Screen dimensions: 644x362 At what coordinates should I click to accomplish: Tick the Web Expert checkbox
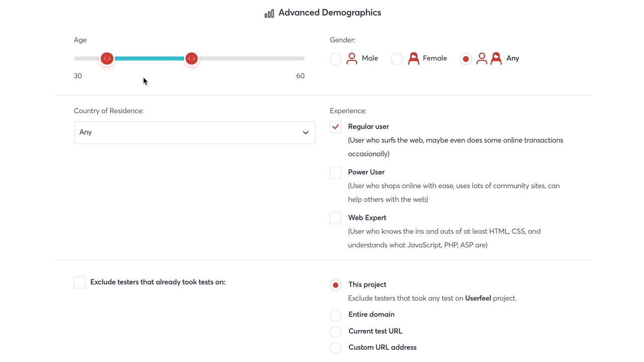click(336, 218)
